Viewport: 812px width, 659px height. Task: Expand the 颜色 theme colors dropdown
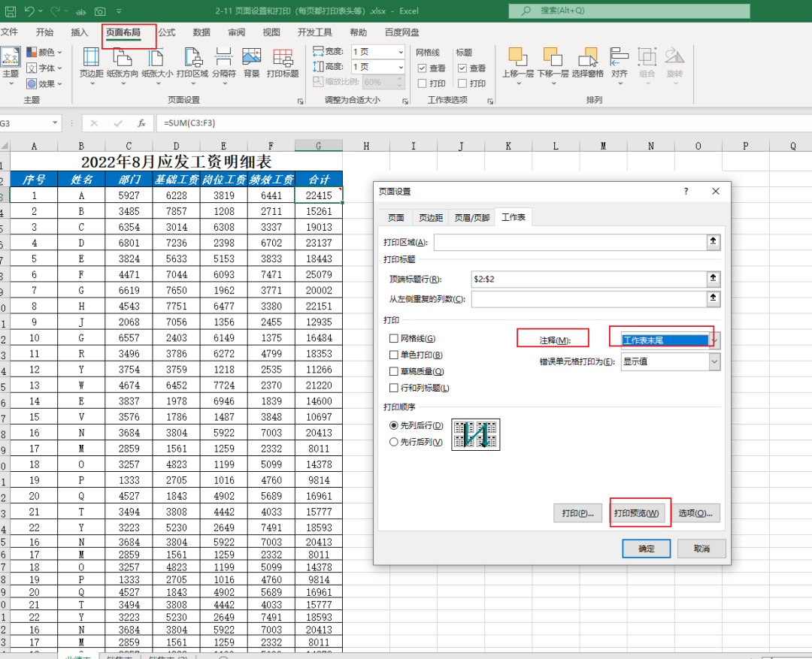pyautogui.click(x=60, y=53)
